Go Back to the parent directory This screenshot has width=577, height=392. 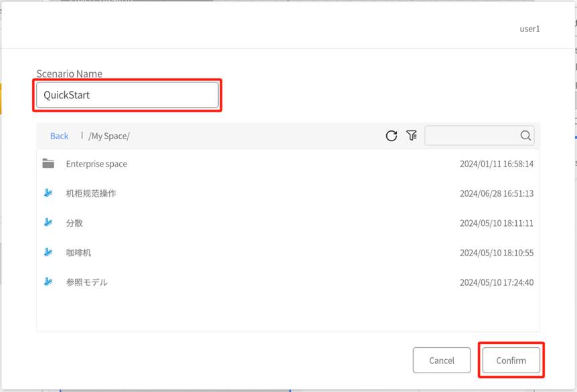coord(59,136)
